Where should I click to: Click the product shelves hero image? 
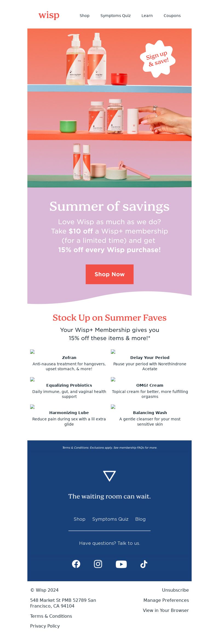pyautogui.click(x=109, y=108)
